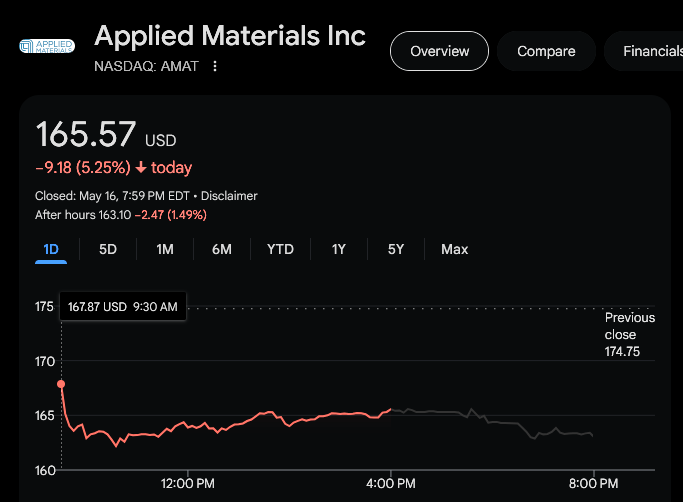Show the 1M chart range

(165, 249)
